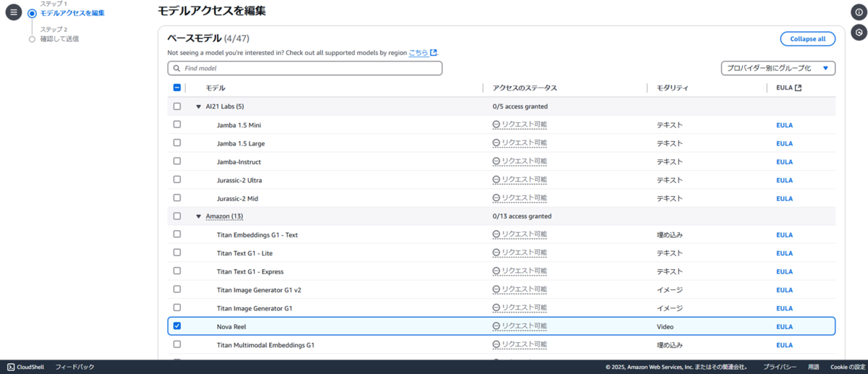Open the 用語 footer link
The image size is (868, 374).
(814, 367)
